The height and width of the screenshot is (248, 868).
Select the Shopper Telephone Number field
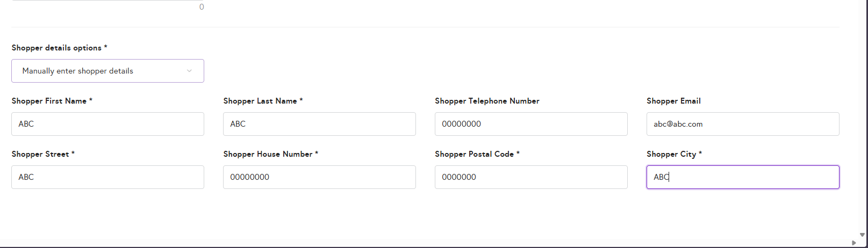[531, 124]
